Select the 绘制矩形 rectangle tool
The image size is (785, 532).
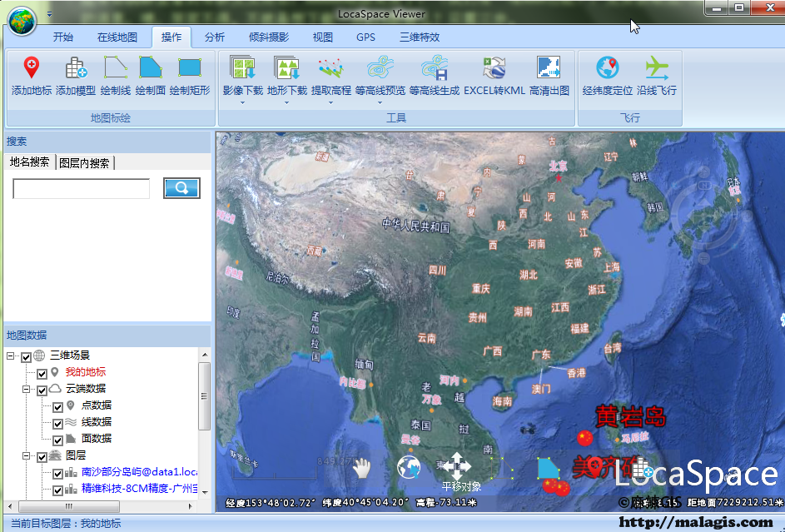[190, 67]
